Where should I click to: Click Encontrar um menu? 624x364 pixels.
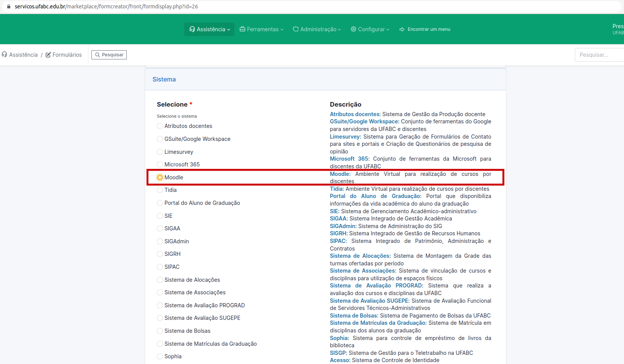[x=429, y=29]
